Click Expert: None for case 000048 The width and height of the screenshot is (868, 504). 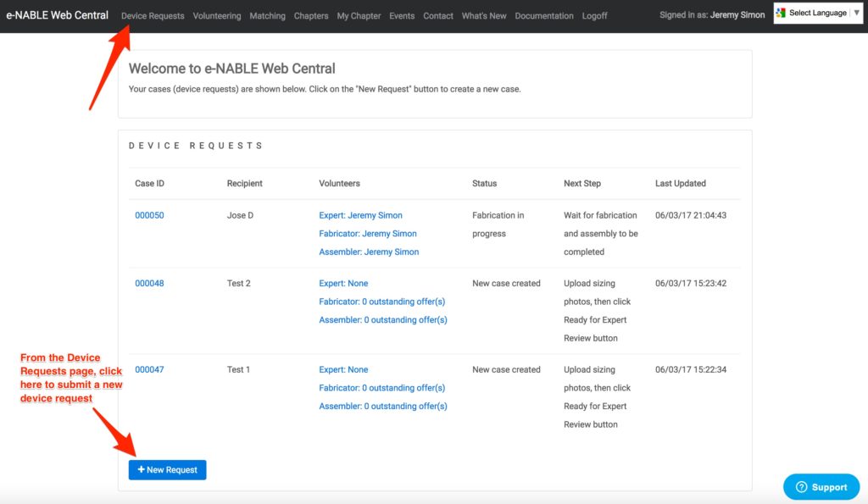point(343,283)
